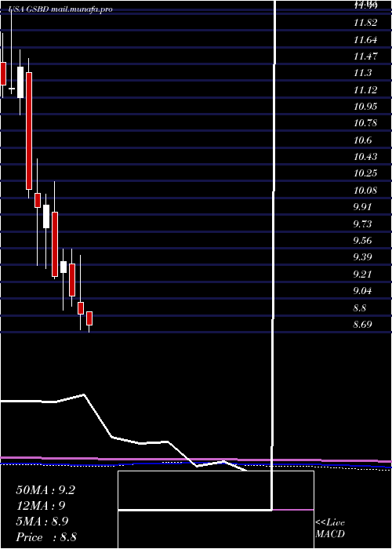Click the '12MA : 9' indicator value

pos(41,506)
